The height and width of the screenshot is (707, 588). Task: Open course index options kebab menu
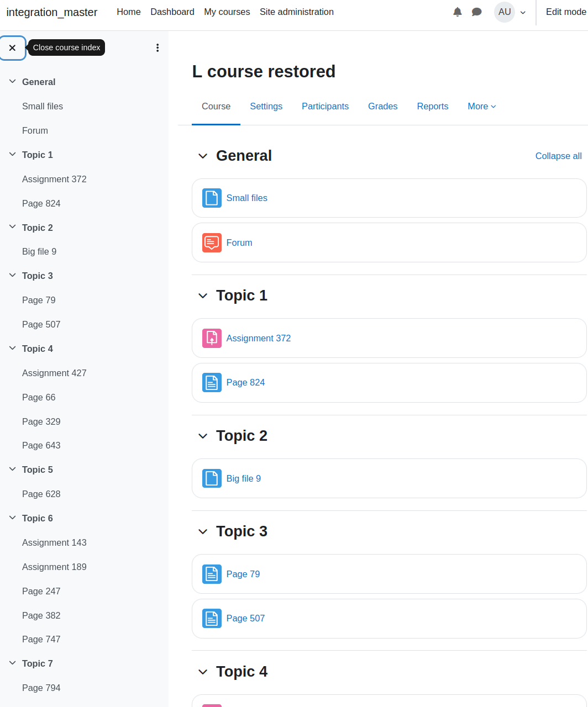pyautogui.click(x=158, y=48)
